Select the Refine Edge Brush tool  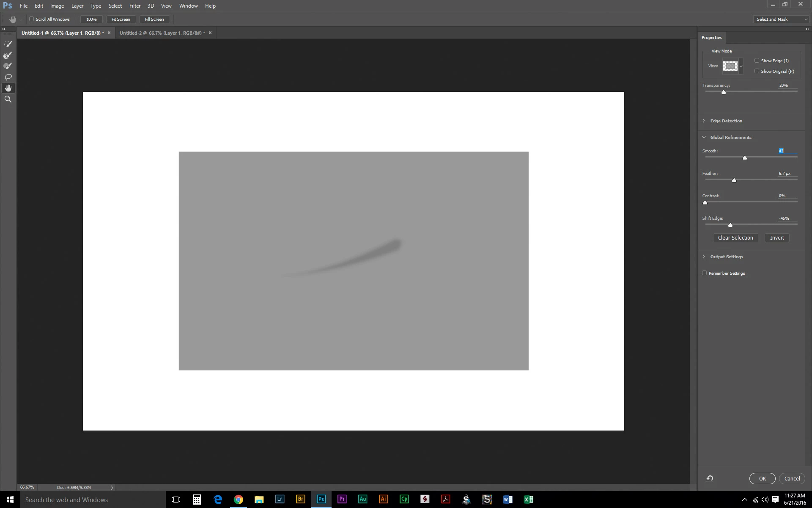(8, 55)
